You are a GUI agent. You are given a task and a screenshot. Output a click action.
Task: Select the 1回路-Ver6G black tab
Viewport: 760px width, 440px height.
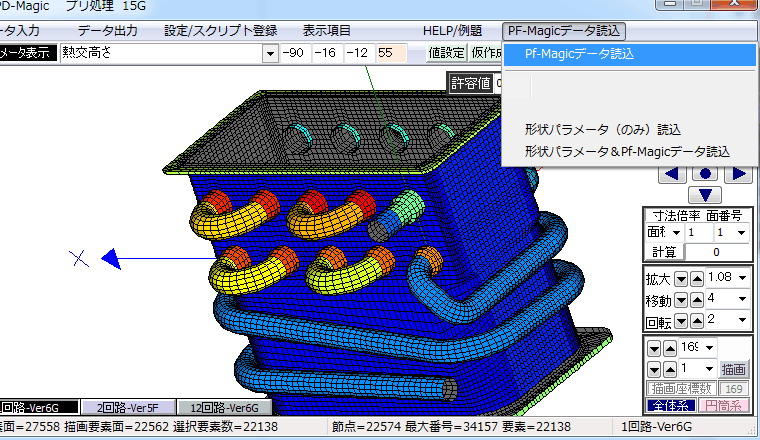39,408
